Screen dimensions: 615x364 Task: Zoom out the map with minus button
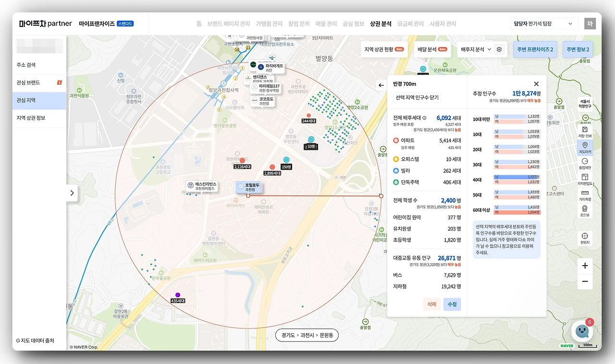585,281
